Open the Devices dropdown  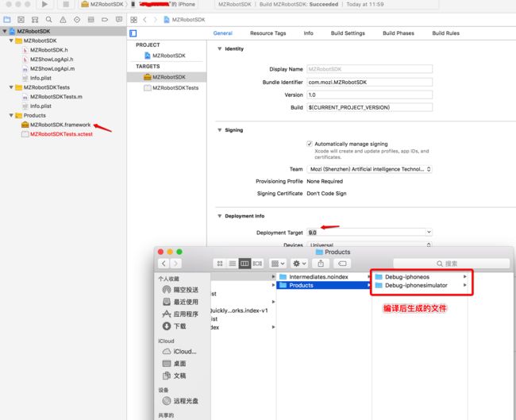tap(369, 245)
